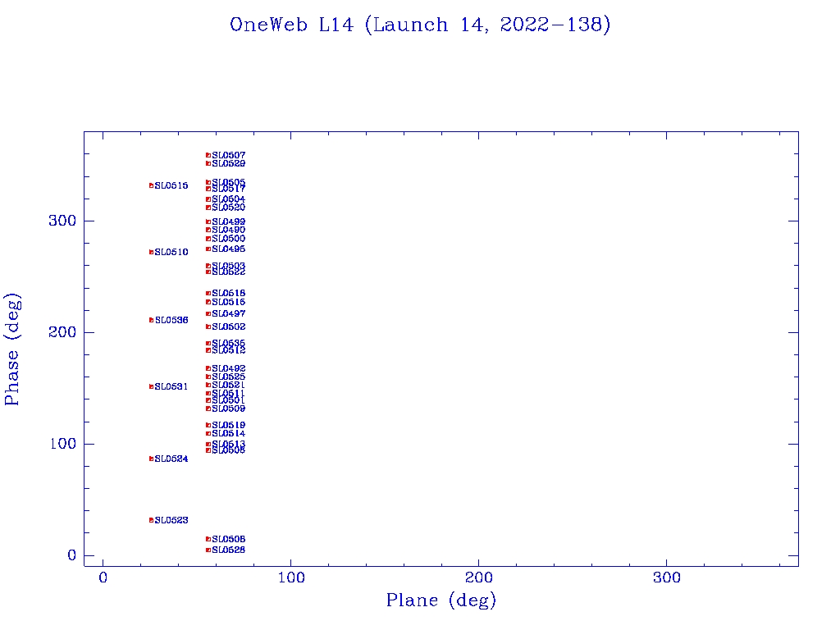Click the red marker beside SL0502
Viewport: 840px width, 630px height.
pyautogui.click(x=208, y=326)
